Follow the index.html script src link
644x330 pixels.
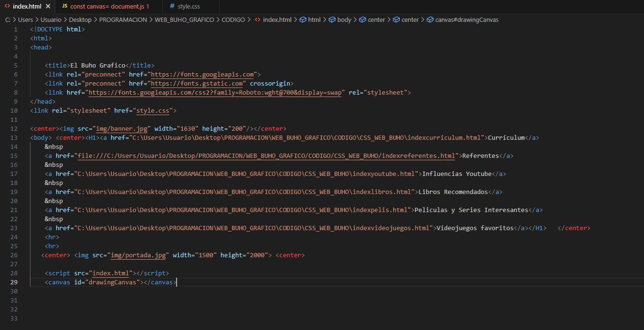[111, 273]
